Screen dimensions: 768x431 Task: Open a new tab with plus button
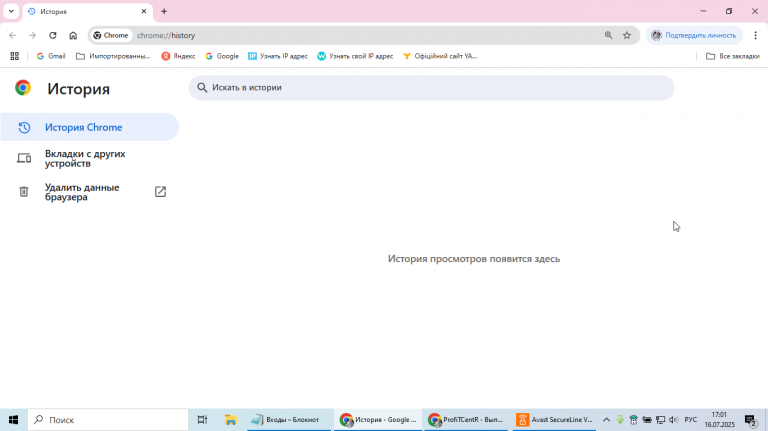[x=164, y=11]
